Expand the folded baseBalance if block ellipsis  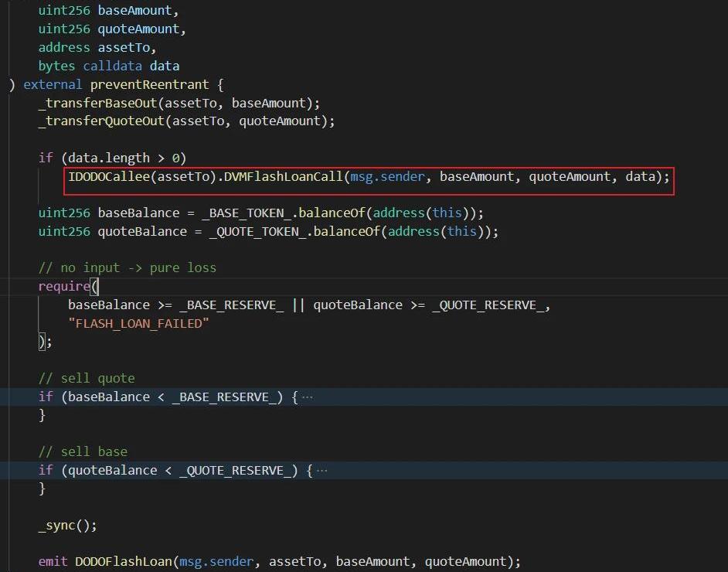(x=308, y=397)
